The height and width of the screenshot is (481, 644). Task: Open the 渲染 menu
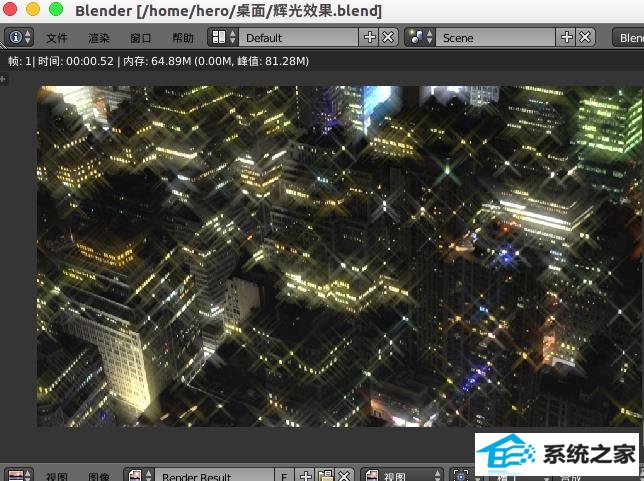[99, 38]
